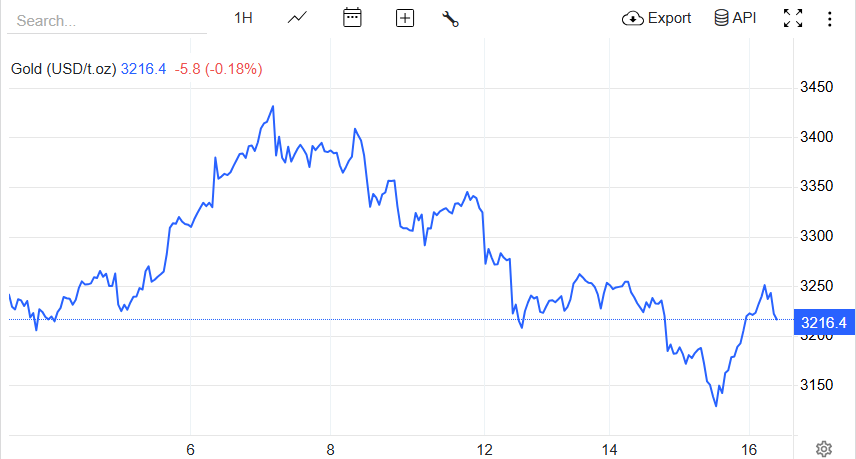Open the wrench tools icon
This screenshot has width=856, height=459.
click(x=450, y=19)
